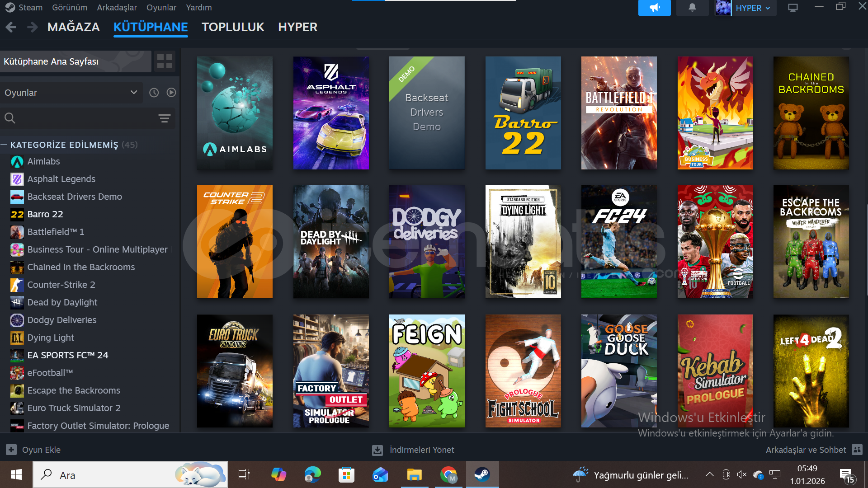Open advanced filter options icon
Screen dimensions: 868x488
164,118
